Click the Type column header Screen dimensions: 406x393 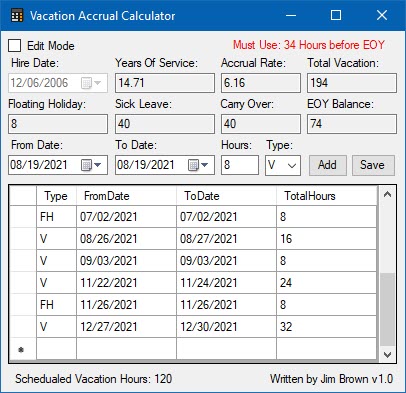click(x=56, y=196)
